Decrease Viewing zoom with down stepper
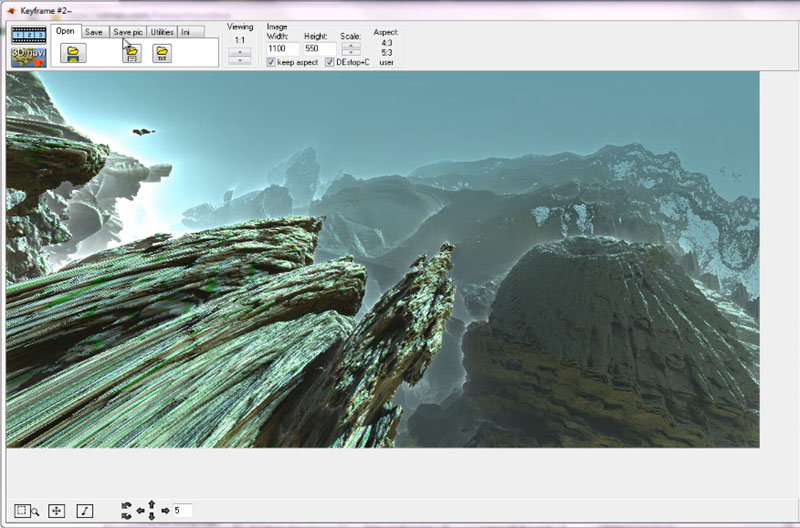 239,60
